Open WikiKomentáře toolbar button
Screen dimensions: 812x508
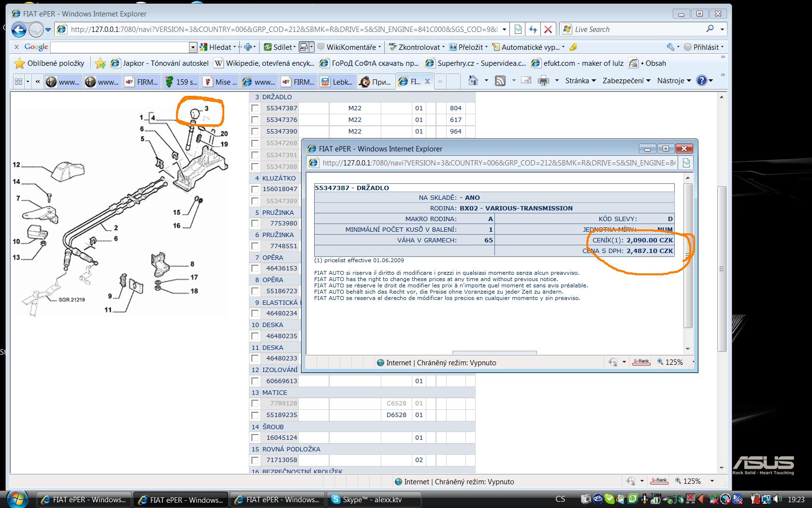(x=349, y=47)
